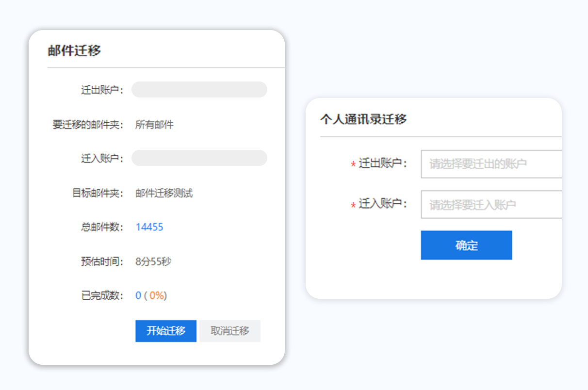Click the completed count 0 in blue
This screenshot has width=588, height=390.
pos(138,296)
